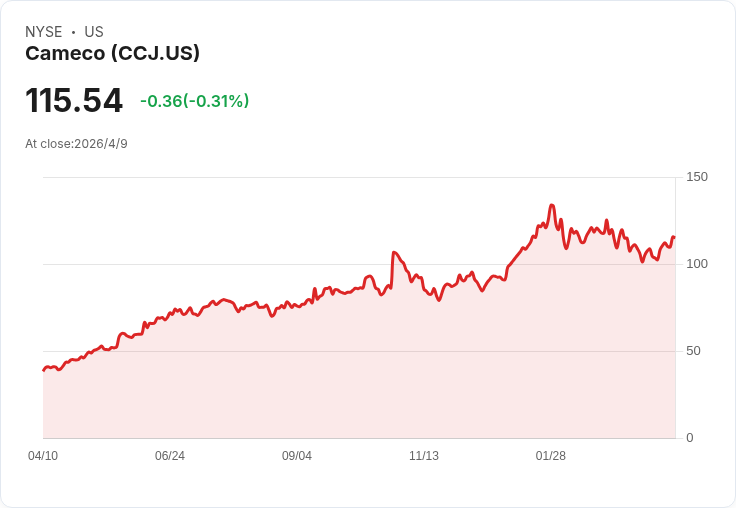Click the Cameco (CCJ.US) stock title
The width and height of the screenshot is (736, 508).
click(x=112, y=54)
